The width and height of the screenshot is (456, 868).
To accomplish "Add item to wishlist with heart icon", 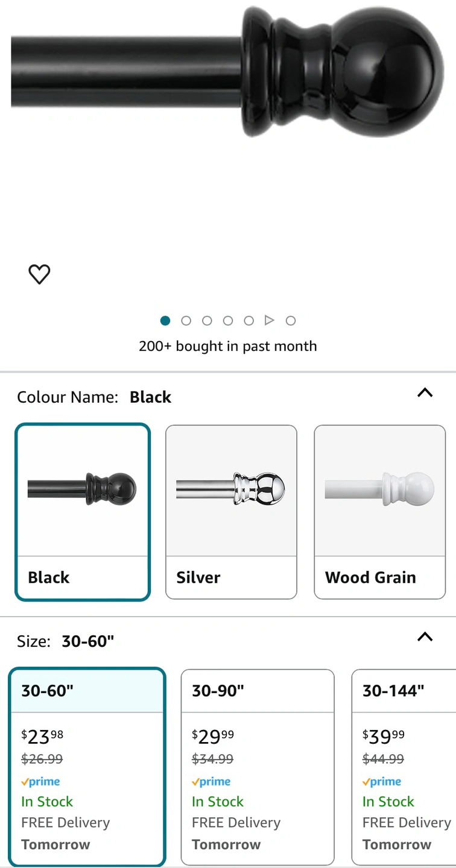I will 40,274.
